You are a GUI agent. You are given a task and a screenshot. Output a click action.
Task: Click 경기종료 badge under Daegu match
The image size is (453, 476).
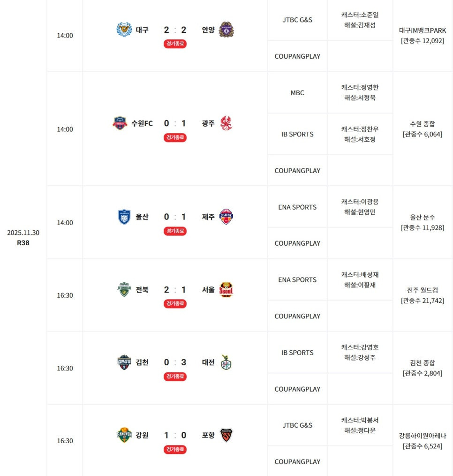pos(175,44)
